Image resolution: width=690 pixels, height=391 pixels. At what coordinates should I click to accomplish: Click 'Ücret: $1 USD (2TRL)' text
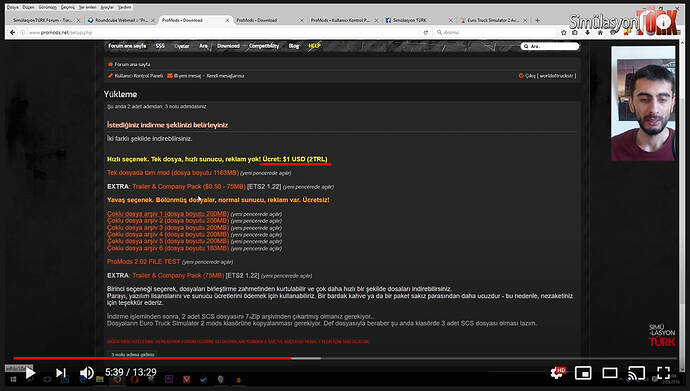[295, 159]
